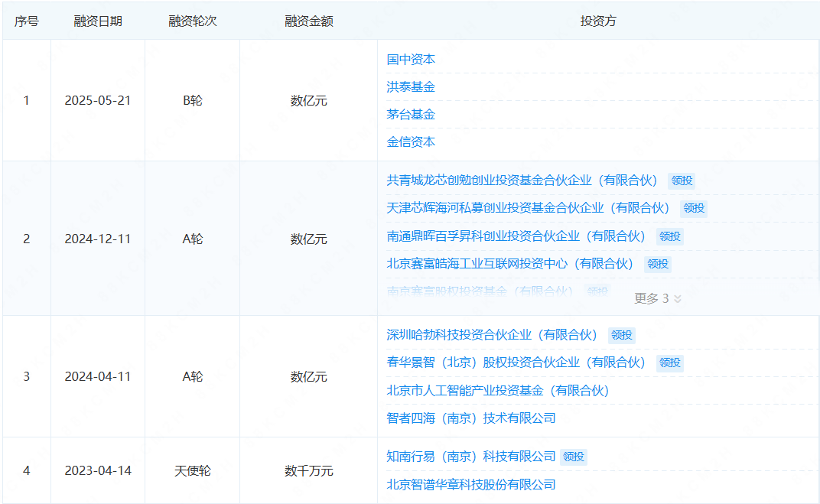Select date cell 2024-12-11
The image size is (820, 504).
click(98, 239)
